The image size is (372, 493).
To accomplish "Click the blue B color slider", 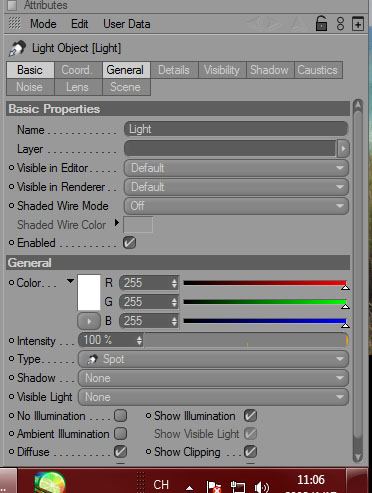I will pyautogui.click(x=265, y=321).
